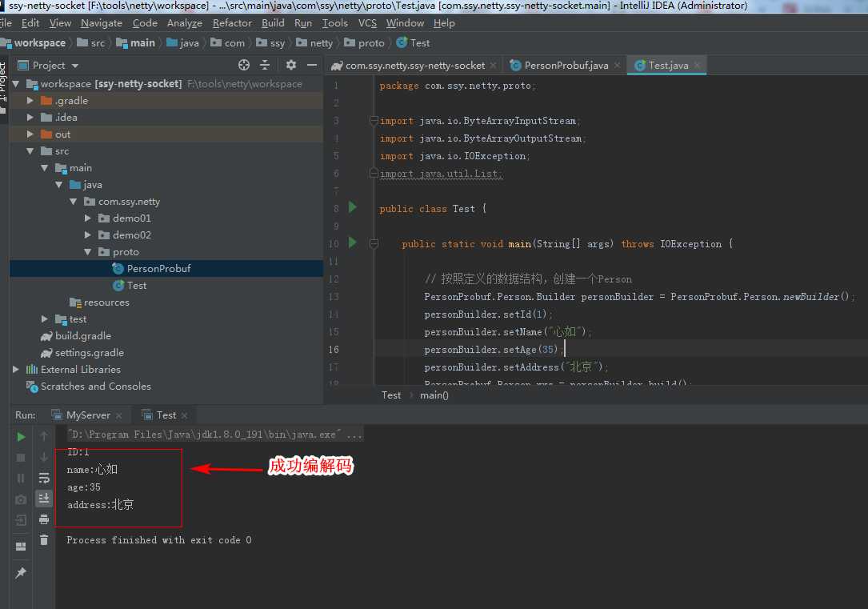Open the Edit menu
This screenshot has height=609, width=868.
(30, 23)
